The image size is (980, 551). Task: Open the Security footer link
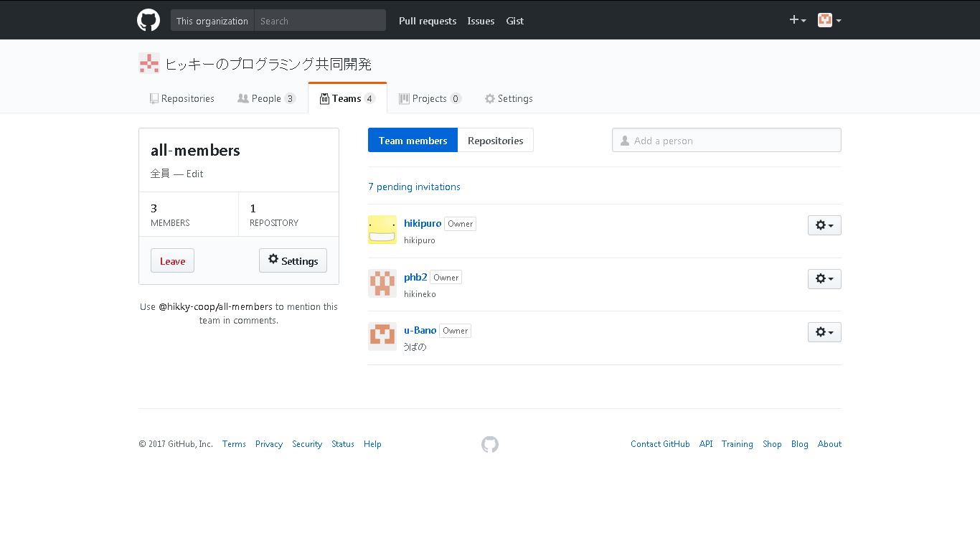click(307, 444)
